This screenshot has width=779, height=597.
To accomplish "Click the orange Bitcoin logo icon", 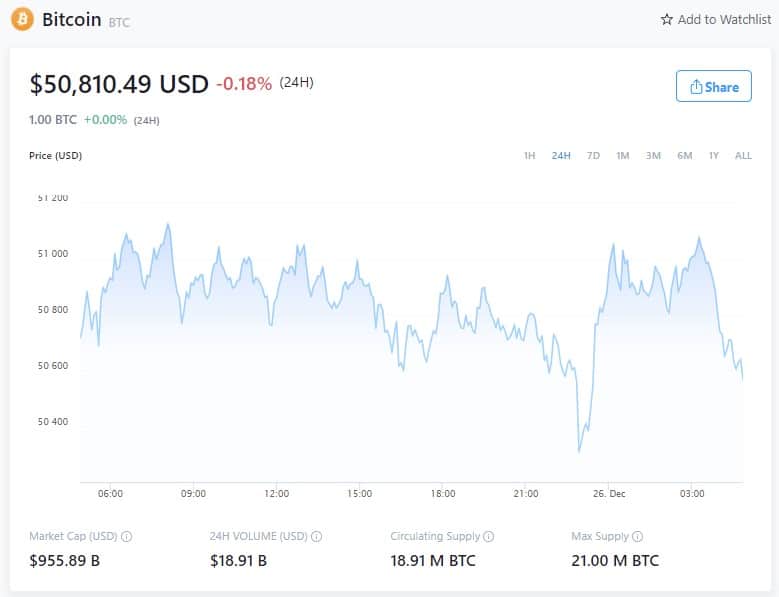I will pos(22,19).
